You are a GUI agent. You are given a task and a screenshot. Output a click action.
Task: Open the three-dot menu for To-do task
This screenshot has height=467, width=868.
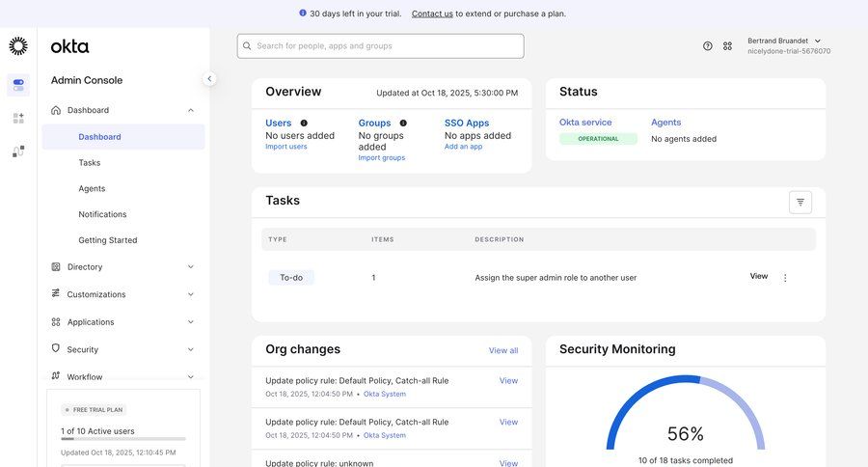tap(785, 278)
